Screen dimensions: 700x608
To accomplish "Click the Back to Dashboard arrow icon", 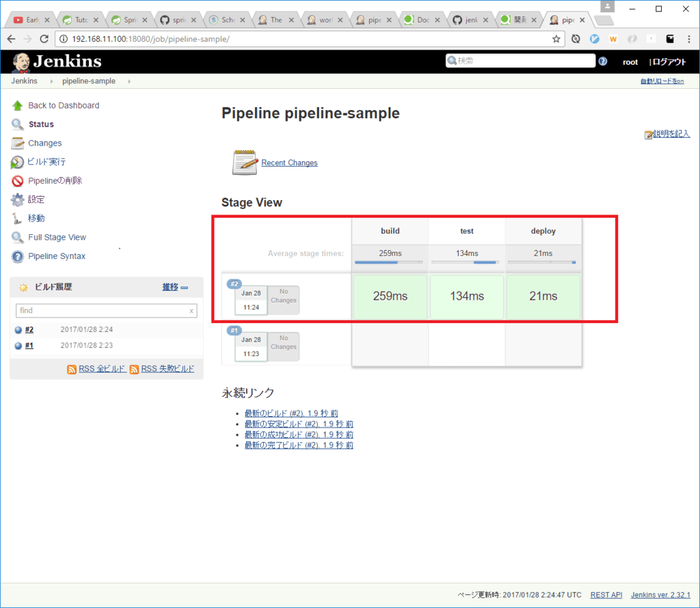I will tap(17, 106).
